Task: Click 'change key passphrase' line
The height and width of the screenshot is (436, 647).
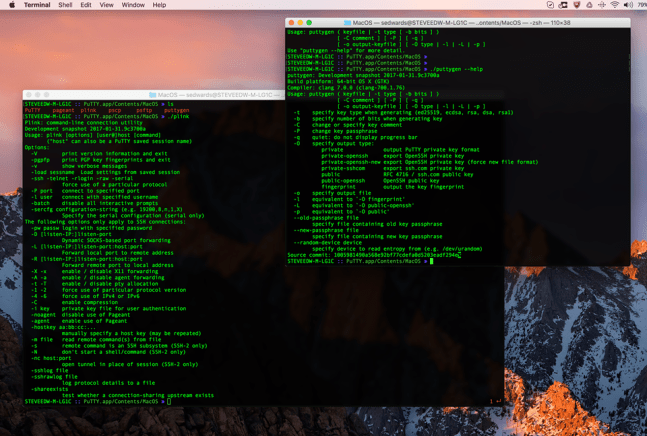Action: point(345,131)
